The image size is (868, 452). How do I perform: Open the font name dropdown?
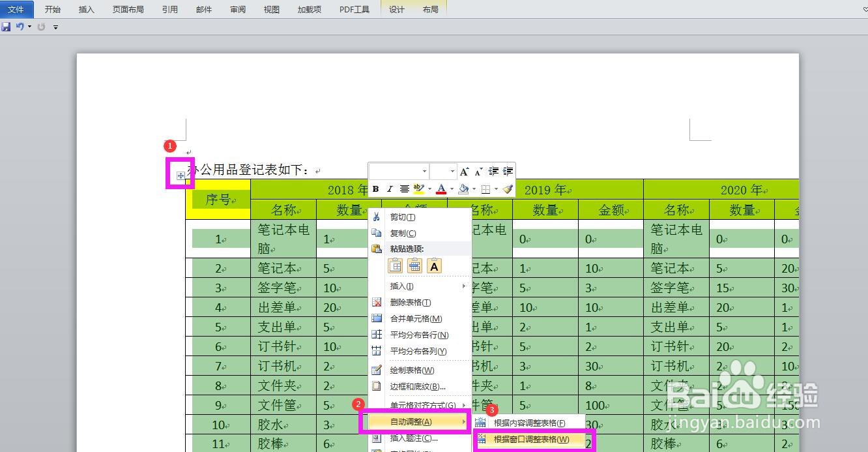[424, 171]
